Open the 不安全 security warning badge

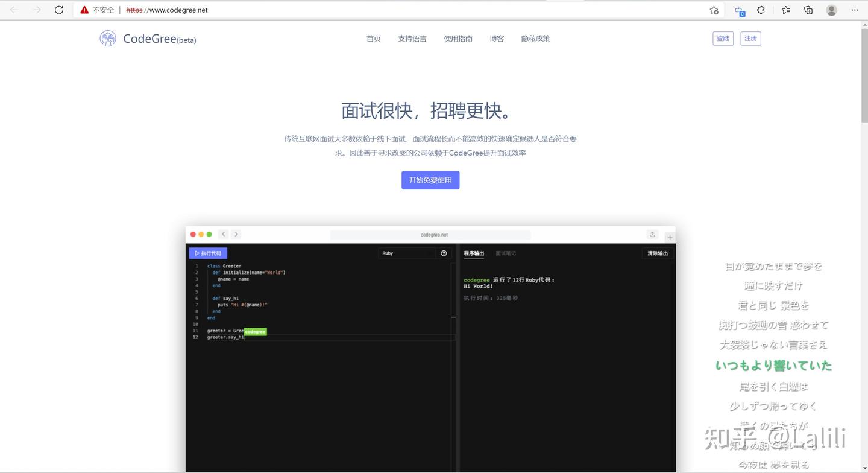point(96,10)
